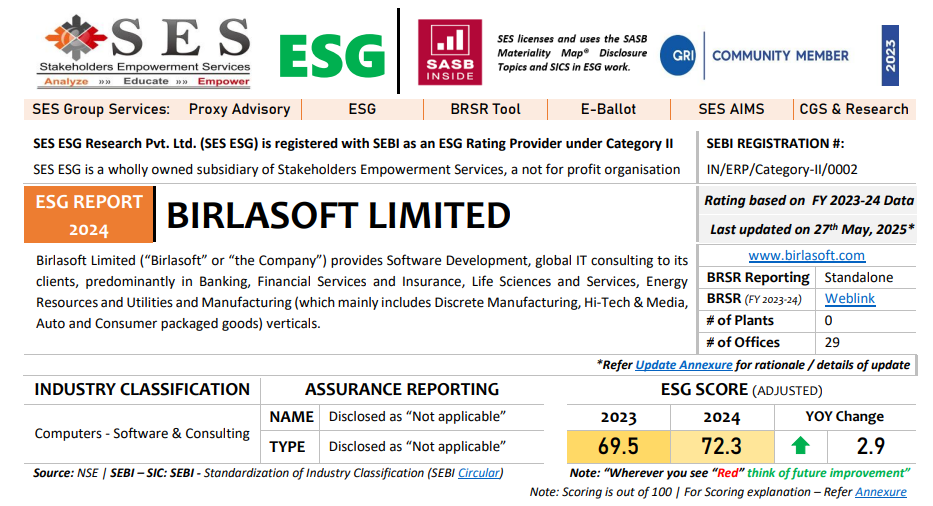Click the red SASB Inside badge

(x=450, y=52)
